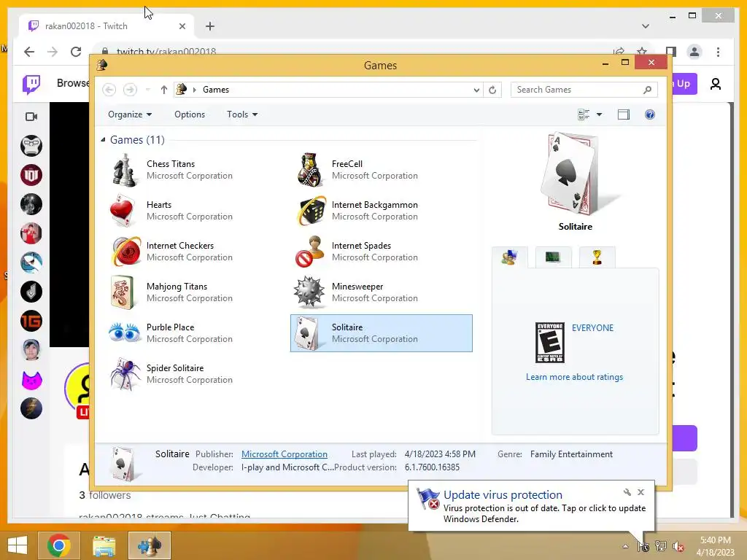Expand the address bar history dropdown
This screenshot has width=747, height=560.
coord(476,90)
